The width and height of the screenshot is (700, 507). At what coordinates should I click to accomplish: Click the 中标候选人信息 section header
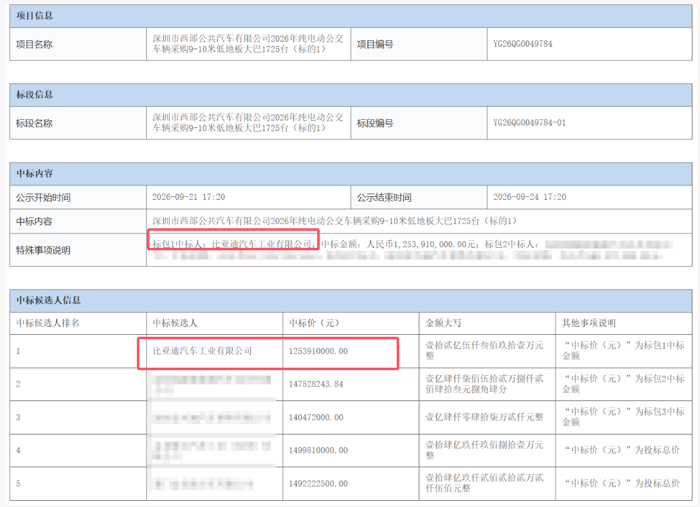351,300
